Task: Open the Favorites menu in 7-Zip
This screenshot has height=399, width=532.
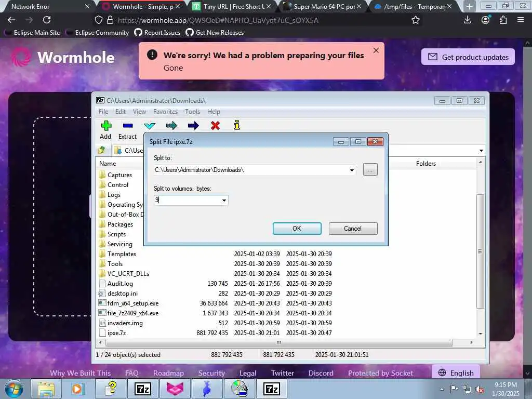Action: tap(165, 112)
